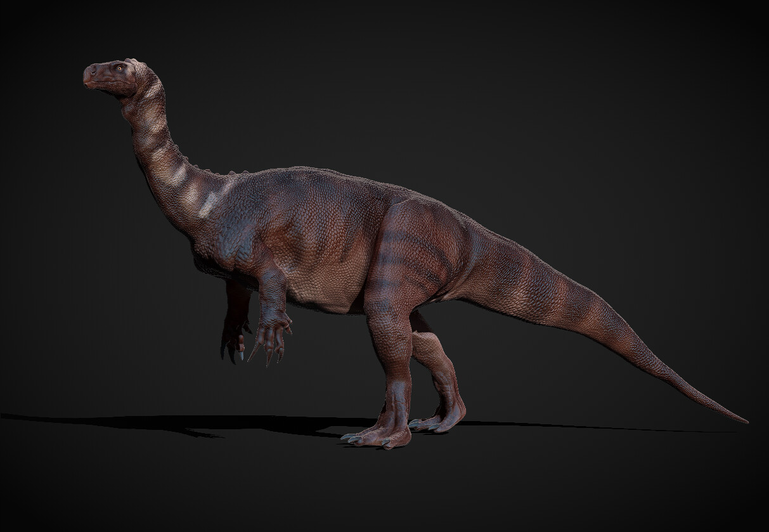
Task: Click the bottom-right corner of the image
Action: point(764,528)
